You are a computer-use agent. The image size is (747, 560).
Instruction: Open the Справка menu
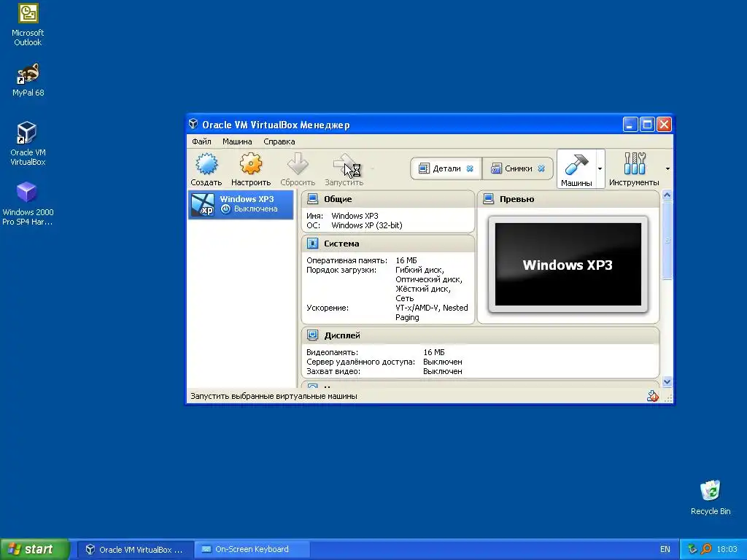coord(279,141)
